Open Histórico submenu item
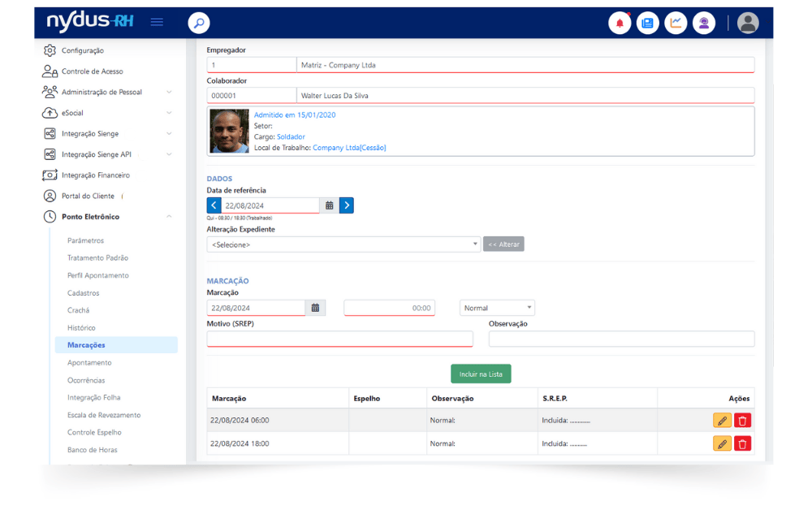 [81, 328]
